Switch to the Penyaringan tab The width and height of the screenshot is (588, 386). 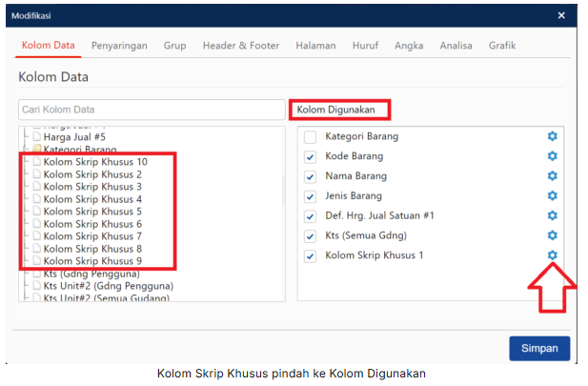click(x=119, y=45)
